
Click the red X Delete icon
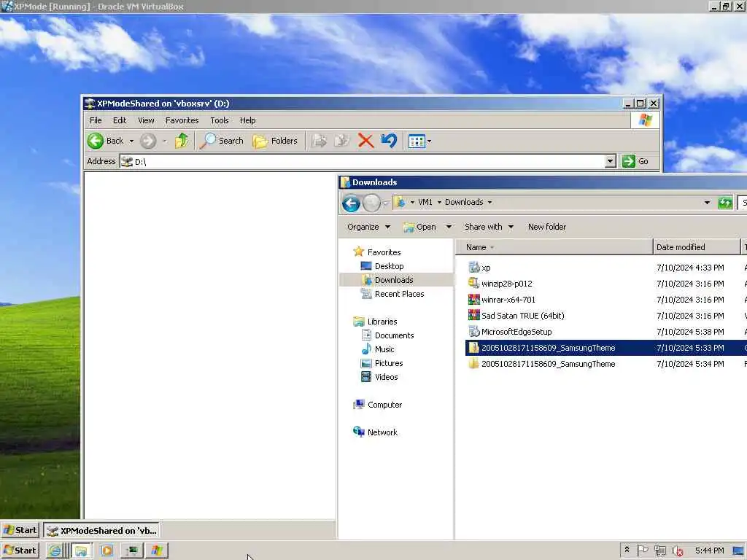(365, 141)
